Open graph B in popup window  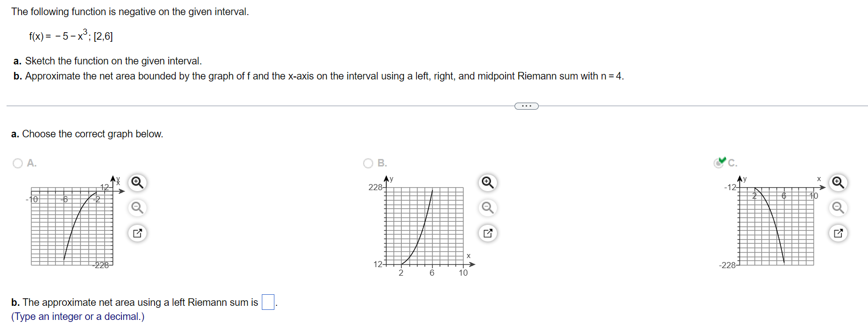(487, 233)
